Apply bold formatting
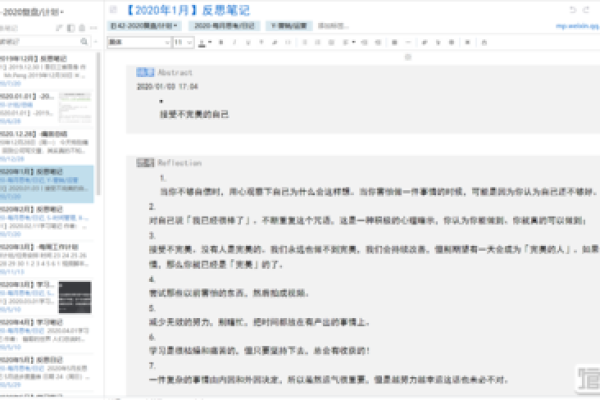The width and height of the screenshot is (600, 400). coord(221,42)
